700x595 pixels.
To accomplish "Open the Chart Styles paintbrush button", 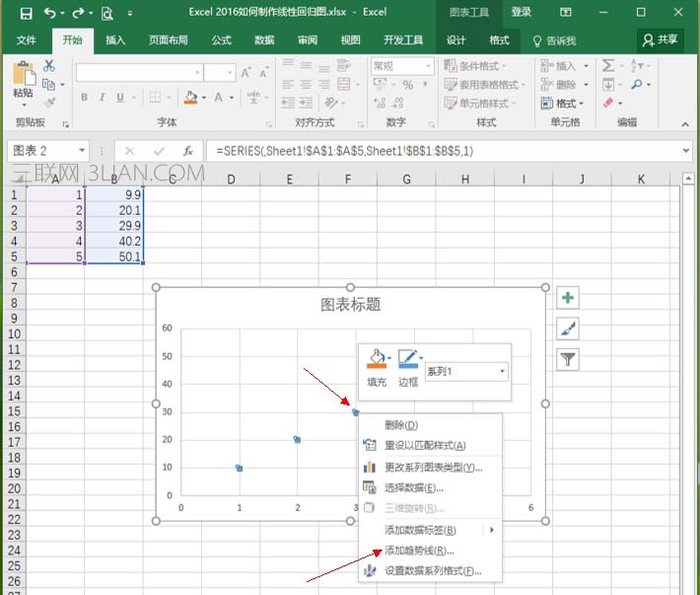I will click(x=568, y=329).
